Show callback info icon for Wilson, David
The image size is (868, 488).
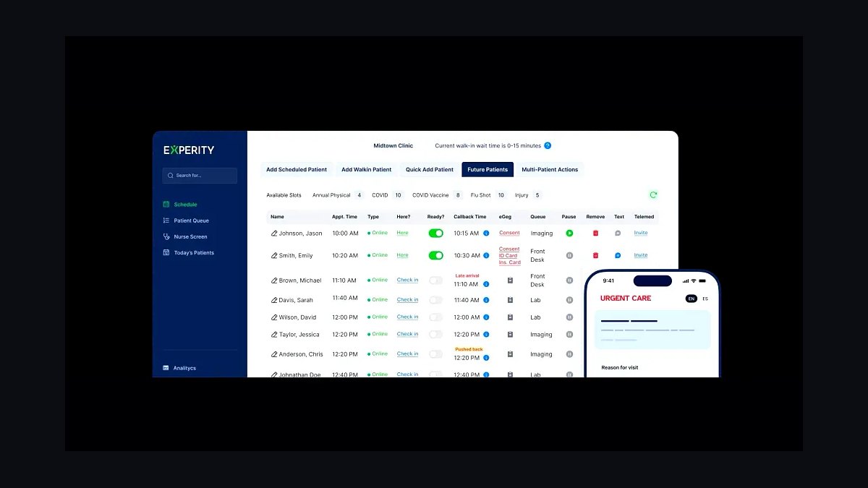pos(486,317)
